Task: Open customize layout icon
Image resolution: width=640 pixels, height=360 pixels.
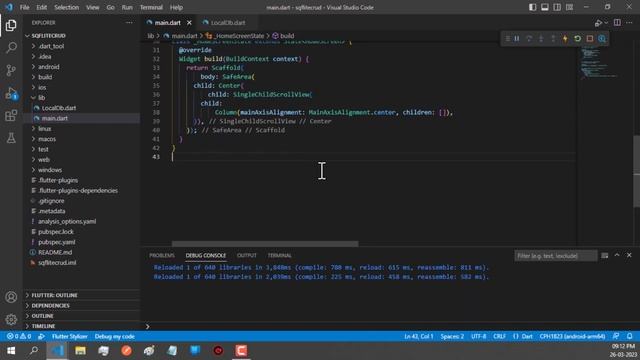Action: coord(569,7)
